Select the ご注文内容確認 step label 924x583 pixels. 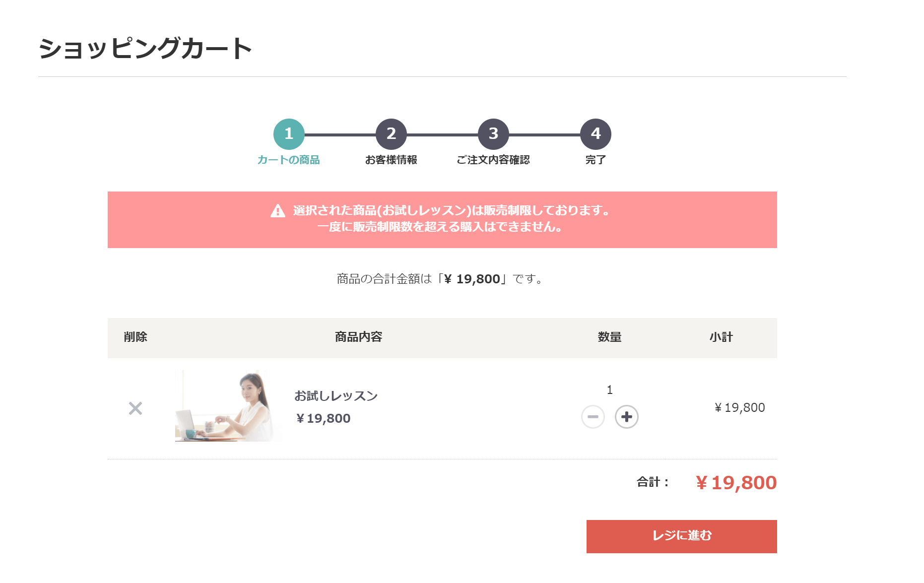(493, 160)
